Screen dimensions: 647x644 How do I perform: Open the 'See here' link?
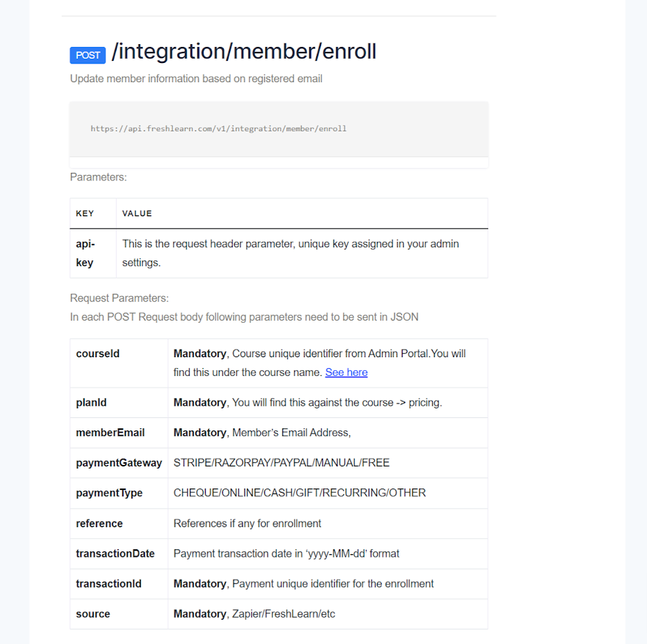point(346,372)
